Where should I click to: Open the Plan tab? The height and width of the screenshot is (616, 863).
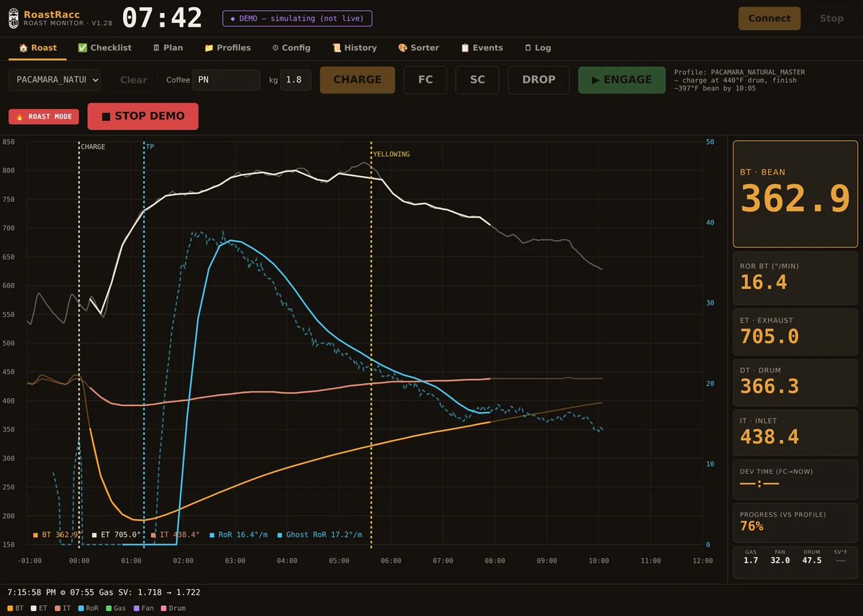tap(168, 47)
